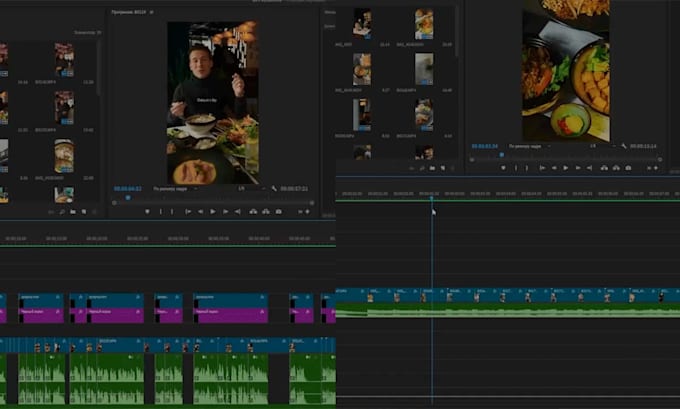Delete icon in right project panel footer
This screenshot has width=680, height=409.
pos(453,168)
